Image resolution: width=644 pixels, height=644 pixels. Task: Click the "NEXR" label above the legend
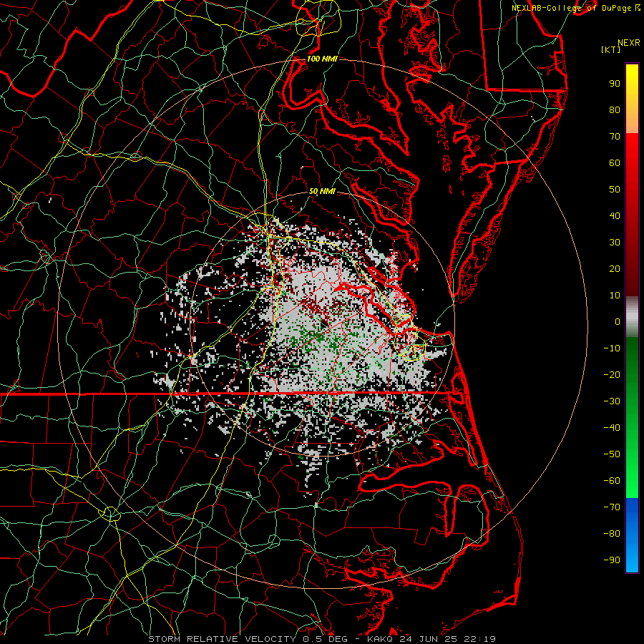click(x=629, y=43)
